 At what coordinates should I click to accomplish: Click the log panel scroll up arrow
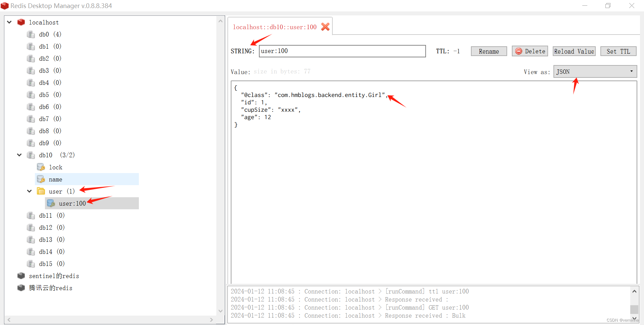coord(634,291)
